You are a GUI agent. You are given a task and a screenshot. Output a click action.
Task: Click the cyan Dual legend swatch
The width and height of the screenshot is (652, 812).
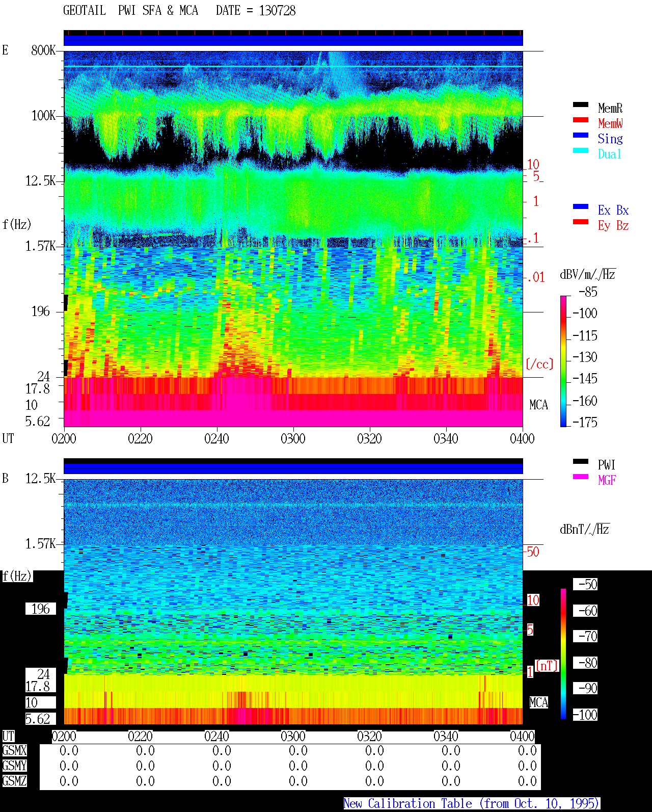click(x=581, y=150)
